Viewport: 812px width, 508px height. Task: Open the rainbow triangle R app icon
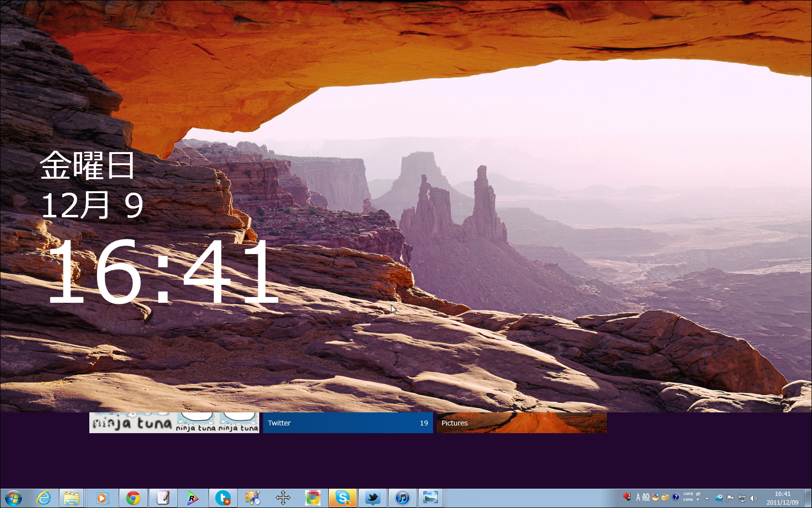point(193,498)
